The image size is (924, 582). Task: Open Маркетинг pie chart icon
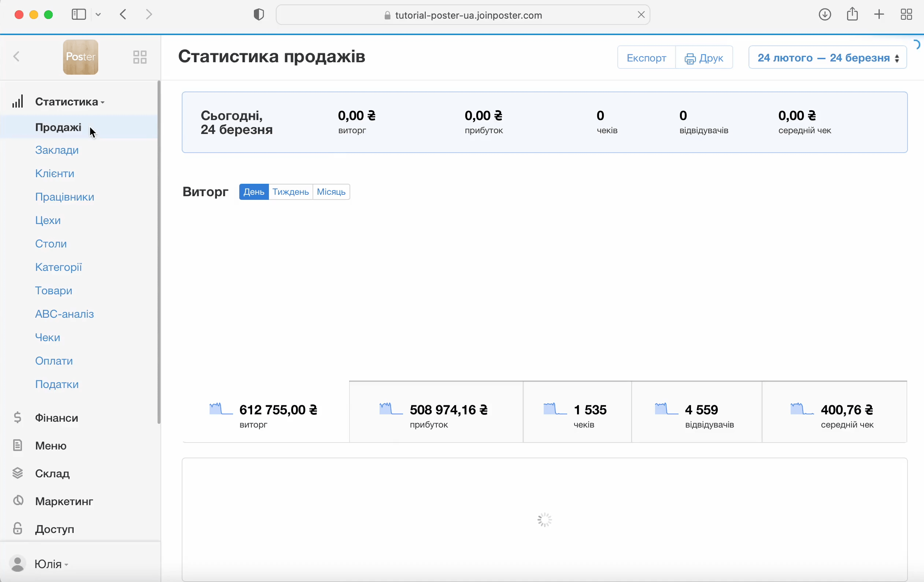pos(18,501)
